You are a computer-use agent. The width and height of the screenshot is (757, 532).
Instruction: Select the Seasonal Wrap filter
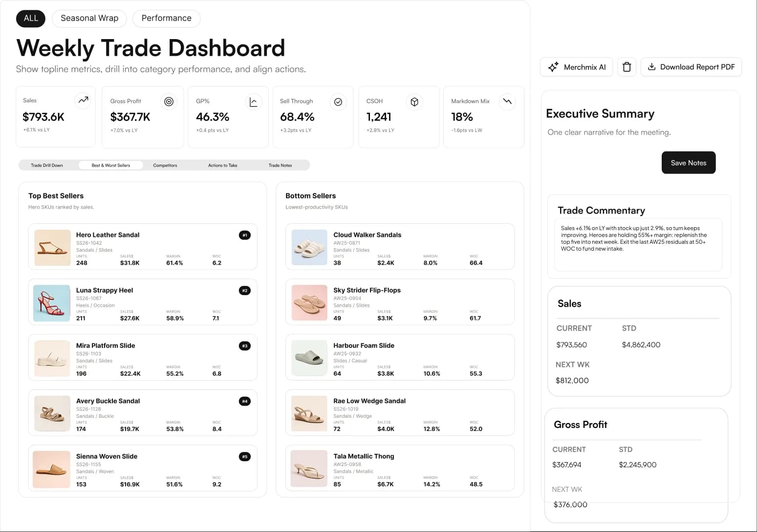89,19
